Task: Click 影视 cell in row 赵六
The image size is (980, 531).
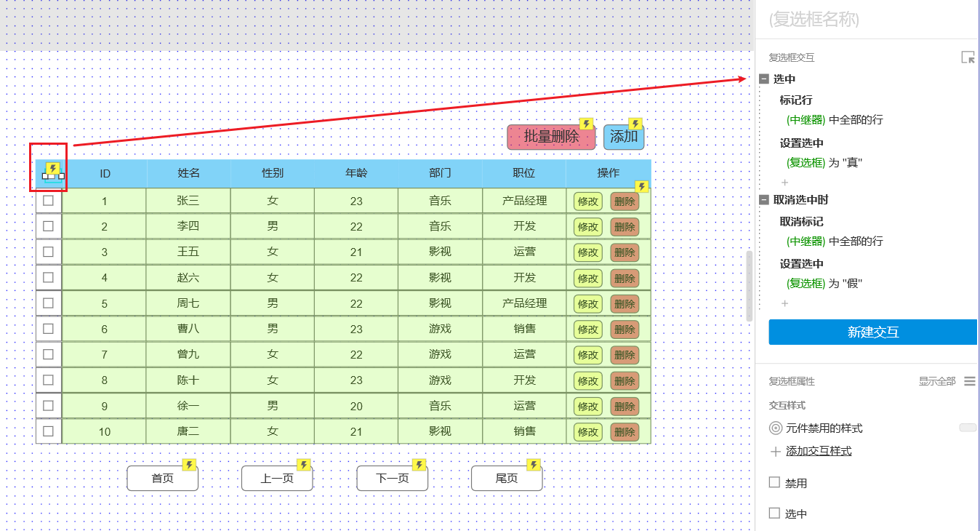Action: (x=440, y=278)
